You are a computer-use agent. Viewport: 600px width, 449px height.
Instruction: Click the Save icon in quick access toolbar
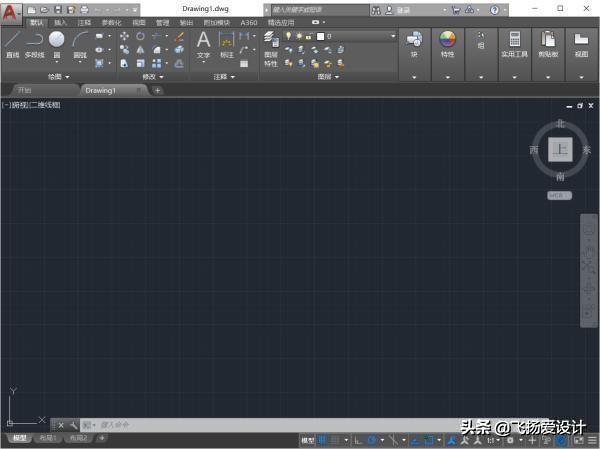(57, 10)
